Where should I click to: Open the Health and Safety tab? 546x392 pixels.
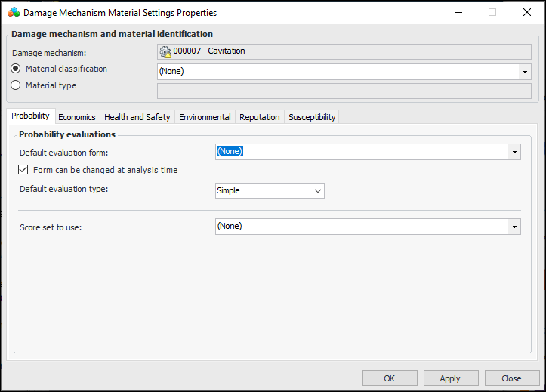click(137, 117)
